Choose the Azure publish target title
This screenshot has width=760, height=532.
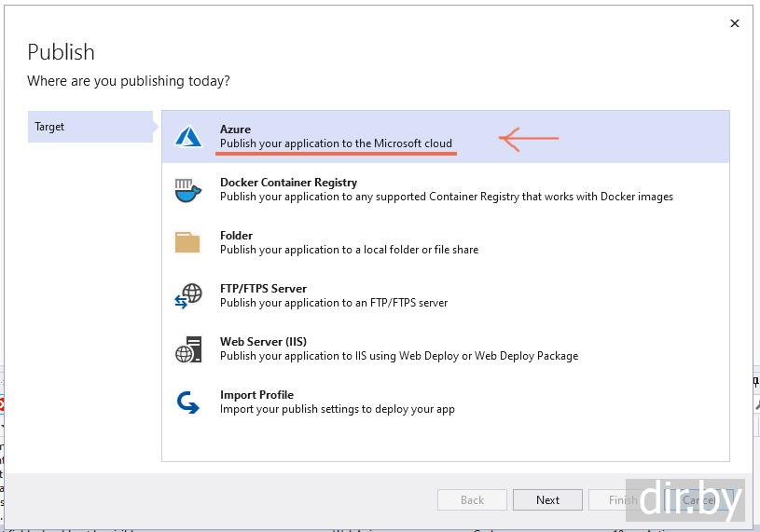pos(235,130)
